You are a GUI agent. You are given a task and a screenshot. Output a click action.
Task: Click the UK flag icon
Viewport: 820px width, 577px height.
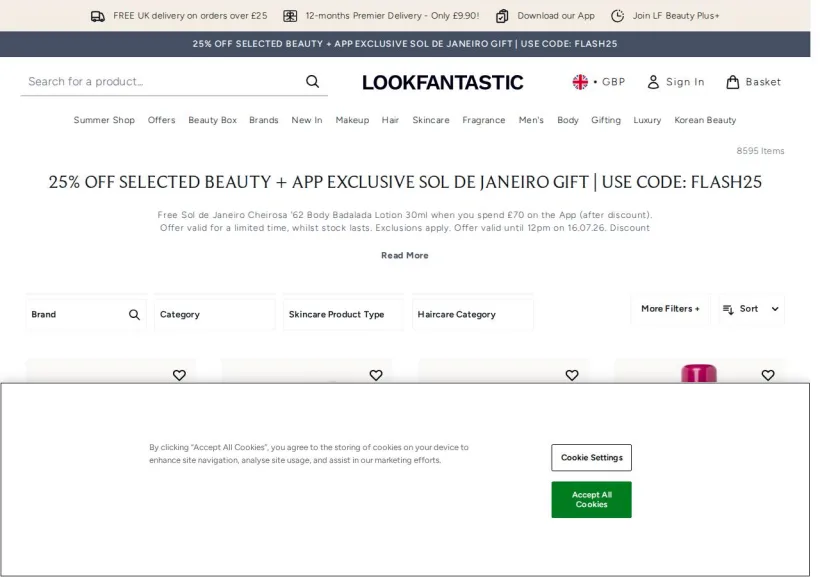(x=580, y=82)
